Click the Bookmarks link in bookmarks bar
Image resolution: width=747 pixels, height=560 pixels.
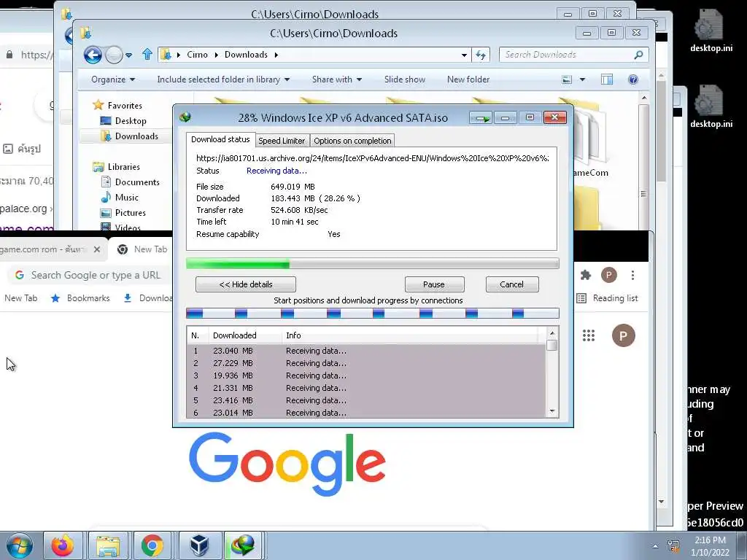point(88,298)
